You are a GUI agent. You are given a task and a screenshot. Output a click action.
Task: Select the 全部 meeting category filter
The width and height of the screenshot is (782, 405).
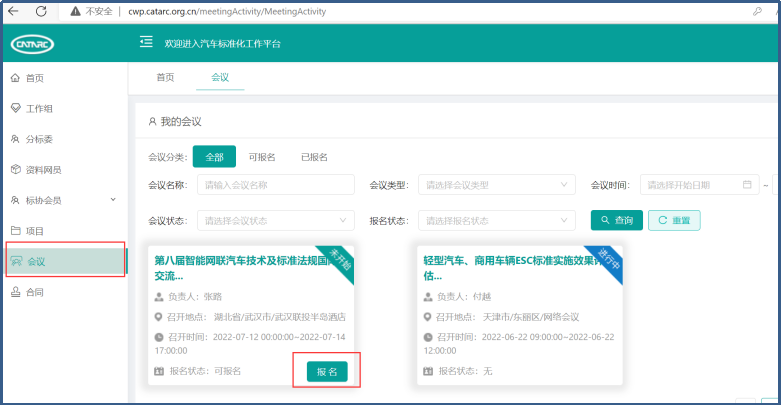(214, 157)
